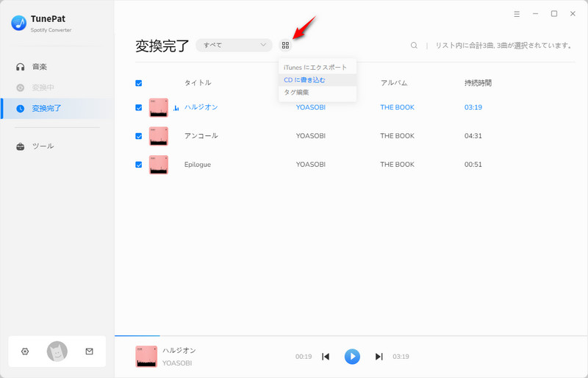Click the アルバム column header
588x378 pixels.
394,83
